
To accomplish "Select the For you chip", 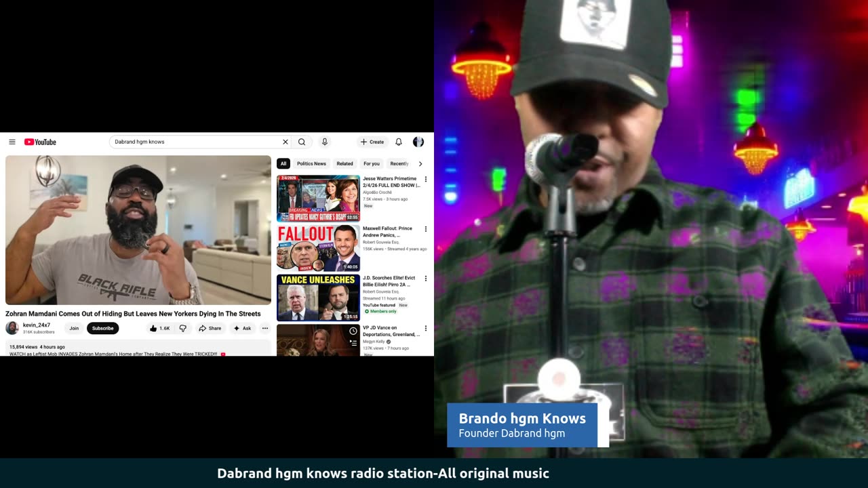I will [x=372, y=163].
